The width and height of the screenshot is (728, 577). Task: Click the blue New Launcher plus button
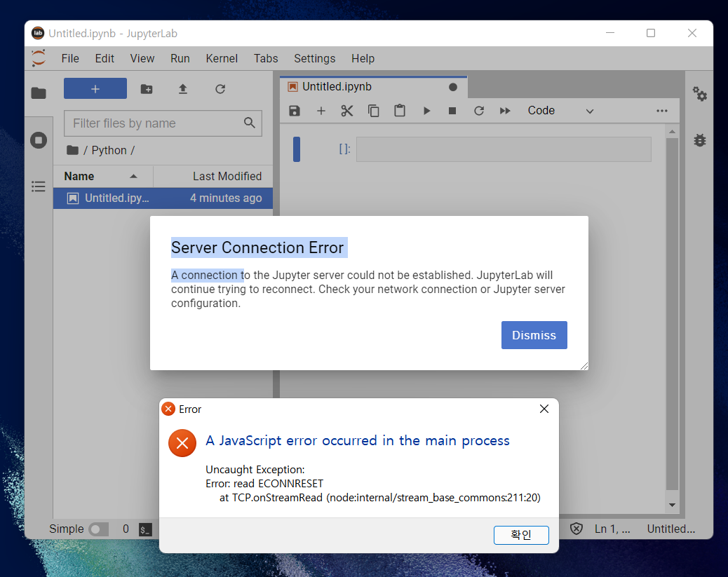click(x=95, y=88)
